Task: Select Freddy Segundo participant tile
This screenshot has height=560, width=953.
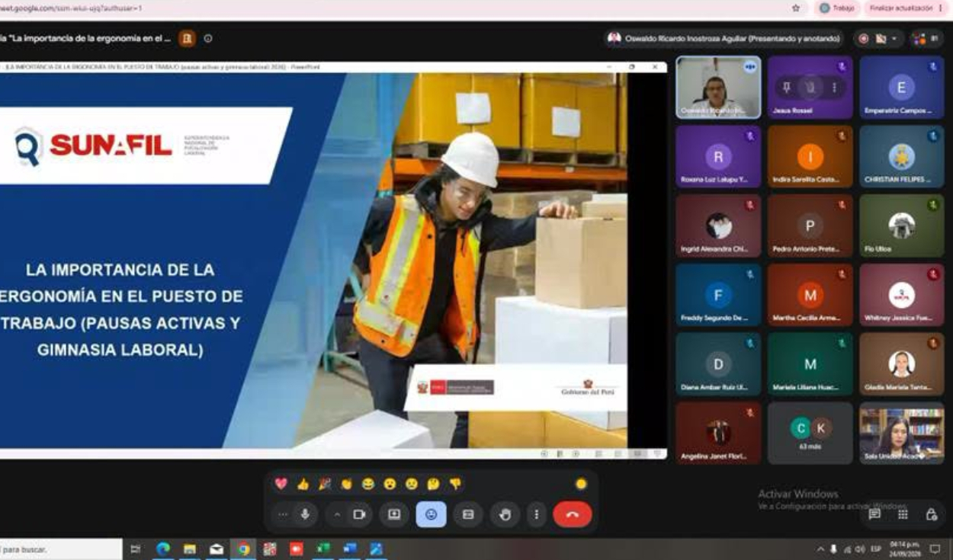Action: [718, 295]
